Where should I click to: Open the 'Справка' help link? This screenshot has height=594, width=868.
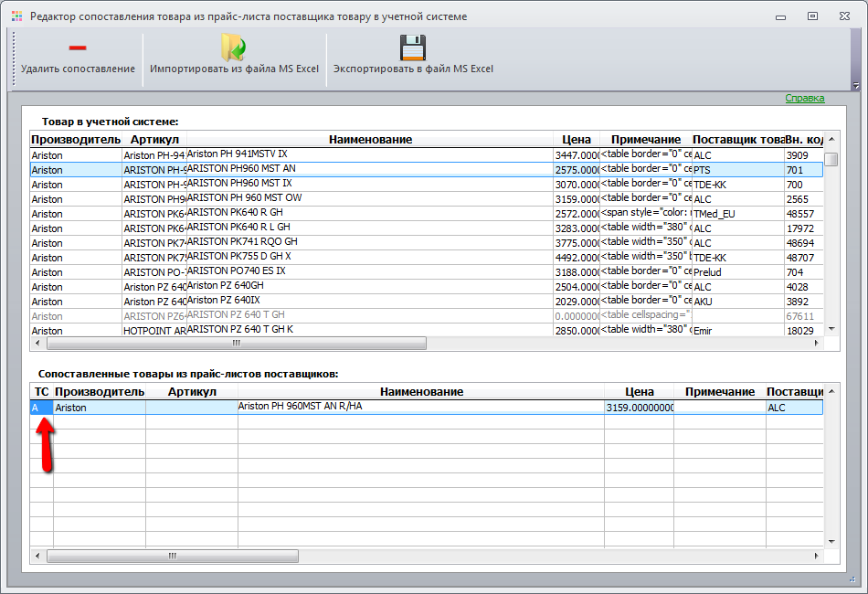(x=805, y=98)
